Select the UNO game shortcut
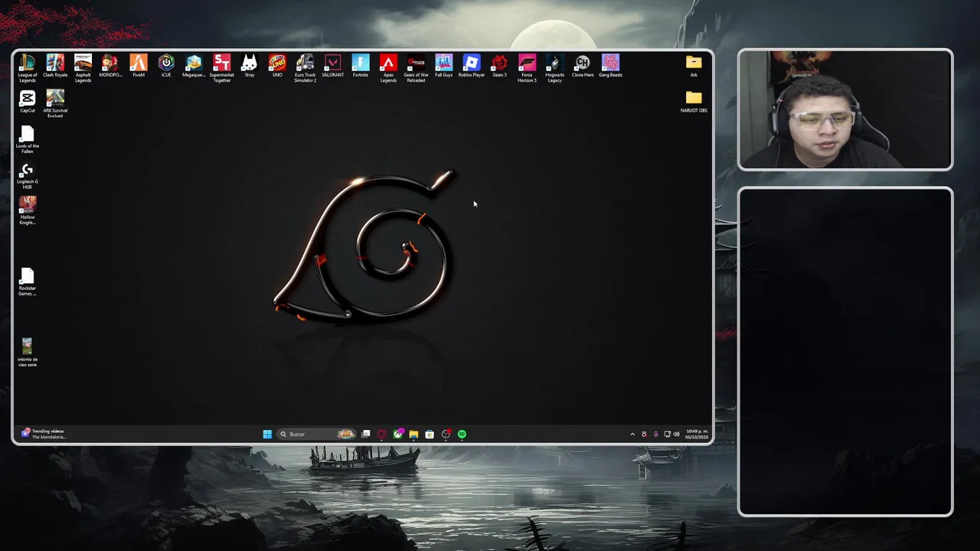The width and height of the screenshot is (980, 551). [277, 66]
